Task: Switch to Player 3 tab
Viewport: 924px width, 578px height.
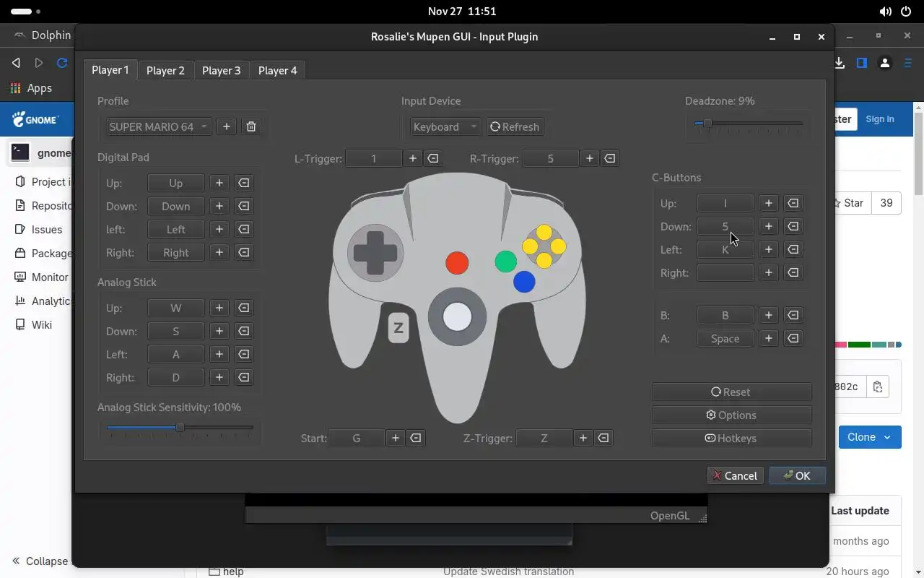Action: pyautogui.click(x=222, y=70)
